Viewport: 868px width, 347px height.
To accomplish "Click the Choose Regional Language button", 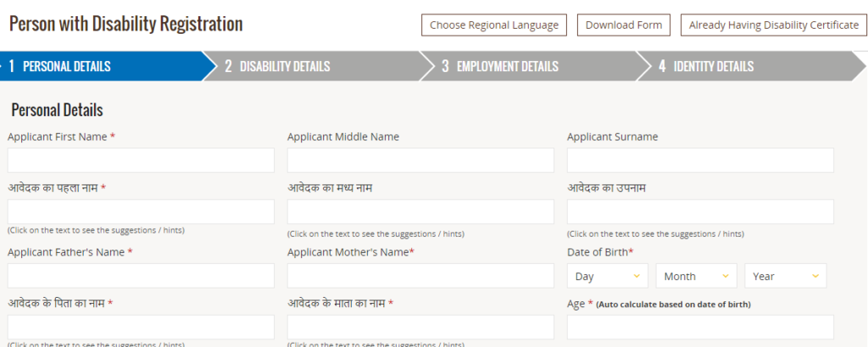I will [494, 25].
